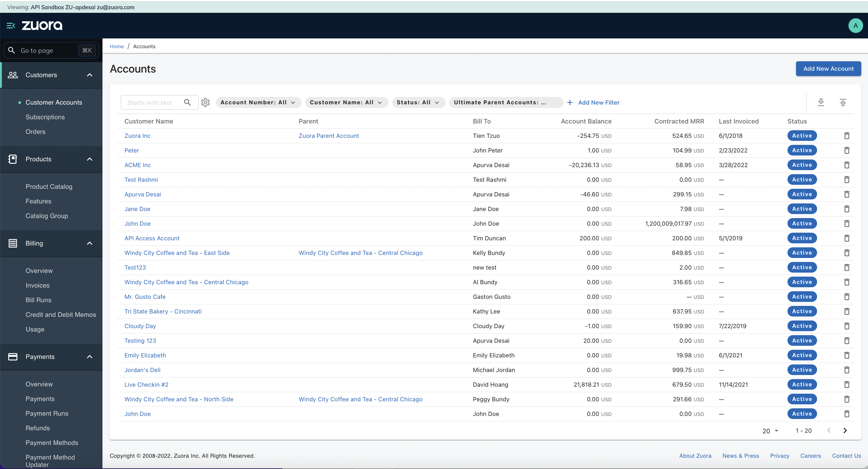Open the Status: All filter dropdown
This screenshot has height=469, width=868.
[418, 102]
